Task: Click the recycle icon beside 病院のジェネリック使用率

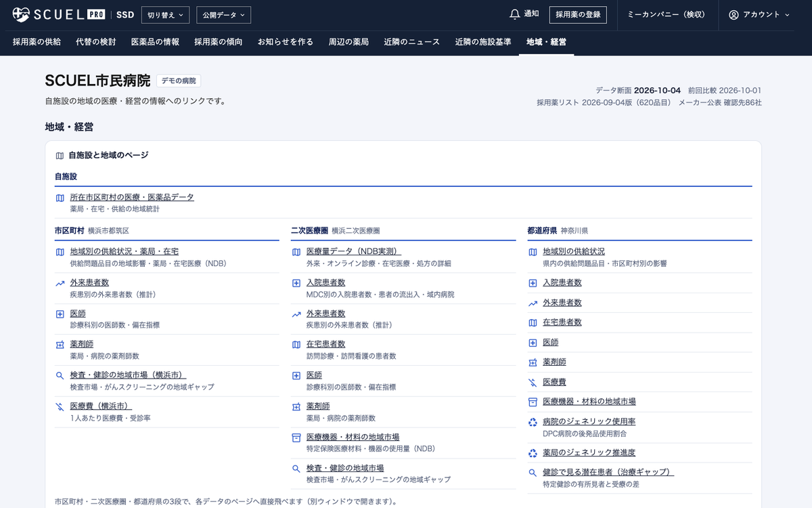Action: 533,422
